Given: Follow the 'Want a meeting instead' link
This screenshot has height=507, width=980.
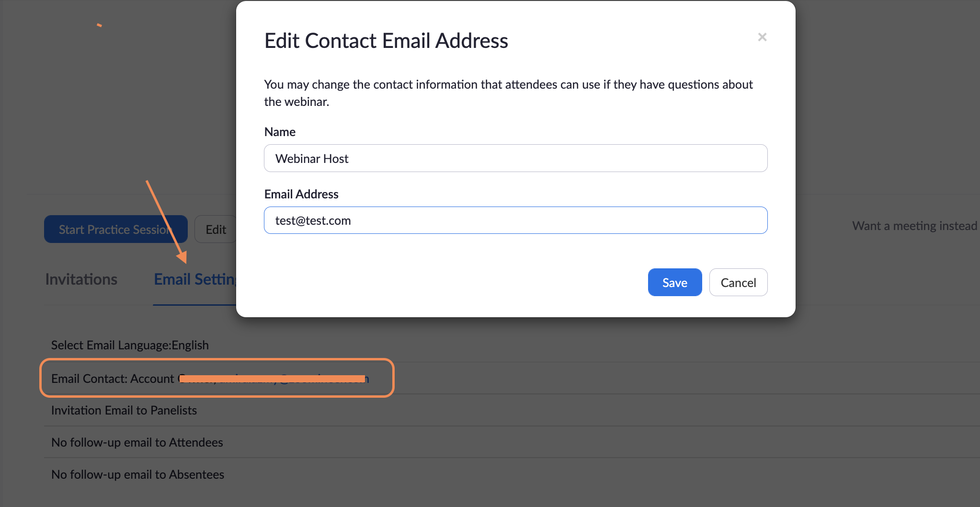Looking at the screenshot, I should pos(914,226).
